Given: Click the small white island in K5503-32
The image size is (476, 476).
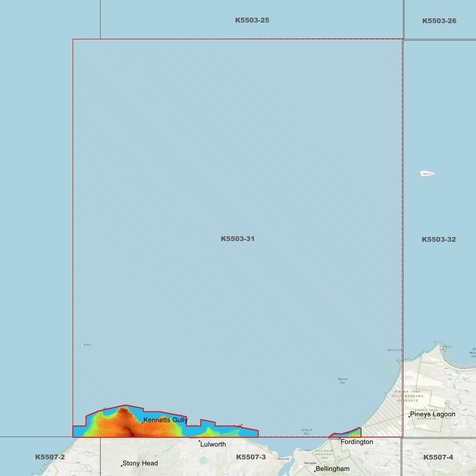Looking at the screenshot, I should click(x=428, y=174).
